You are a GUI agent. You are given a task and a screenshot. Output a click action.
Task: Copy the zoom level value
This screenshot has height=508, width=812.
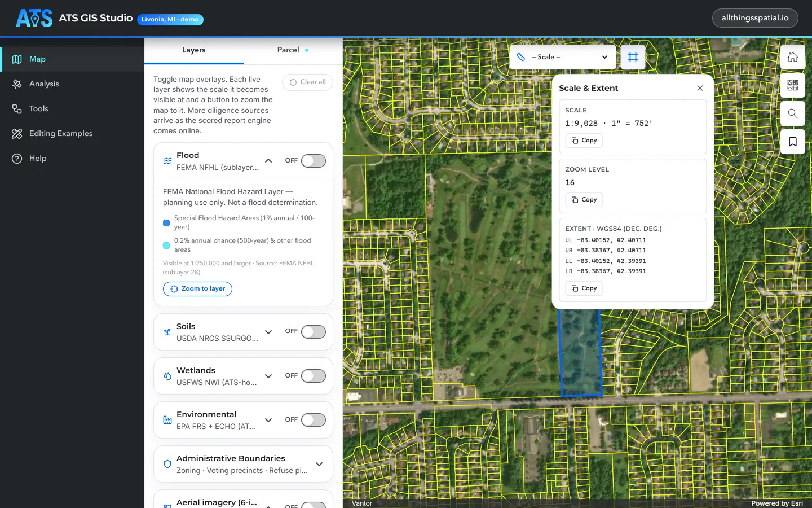pos(584,200)
